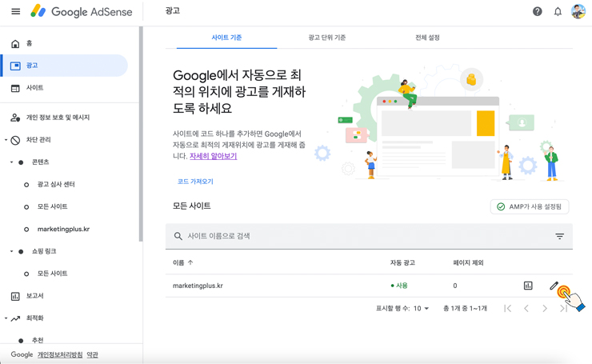Open 광고 심사 센터
This screenshot has height=364, width=592.
coord(56,184)
